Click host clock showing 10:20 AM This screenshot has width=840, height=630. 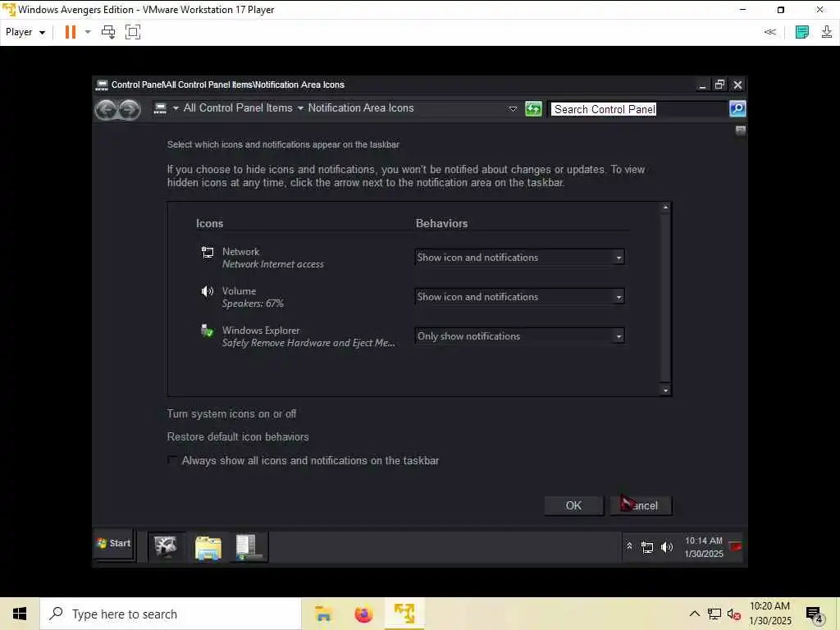pyautogui.click(x=769, y=614)
